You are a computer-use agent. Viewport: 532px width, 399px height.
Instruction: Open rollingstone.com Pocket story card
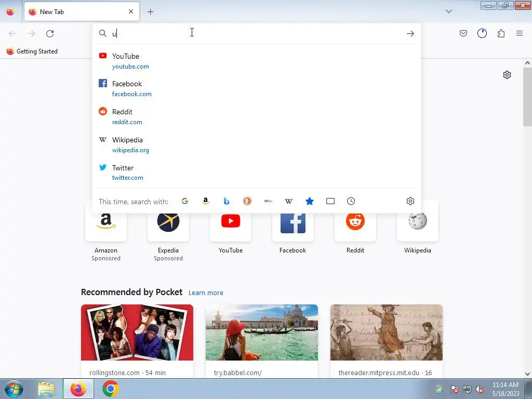click(x=137, y=341)
